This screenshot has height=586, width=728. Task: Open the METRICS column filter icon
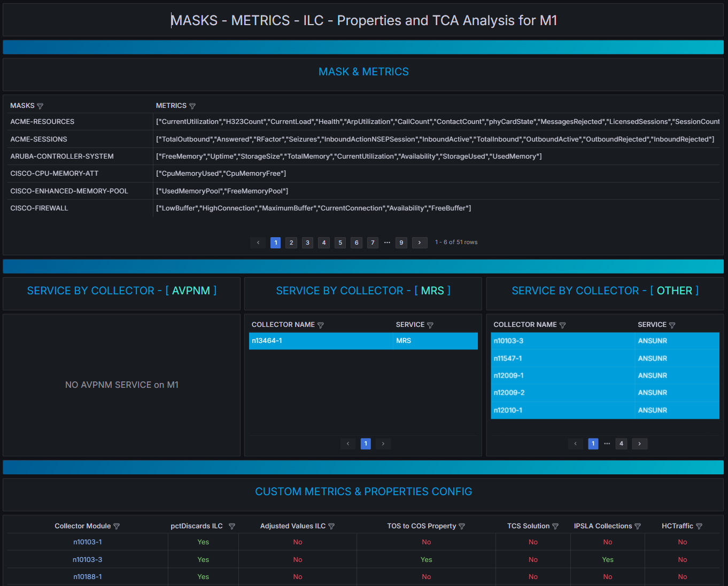[x=192, y=106]
